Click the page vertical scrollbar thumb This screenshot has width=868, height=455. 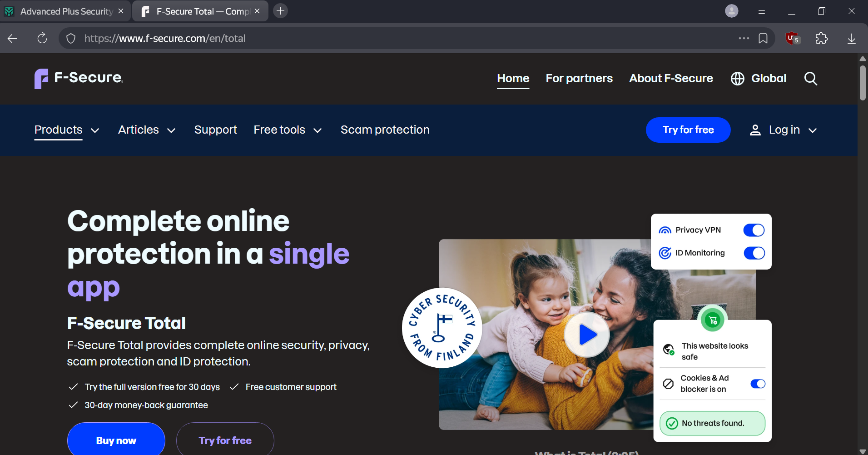pos(863,83)
